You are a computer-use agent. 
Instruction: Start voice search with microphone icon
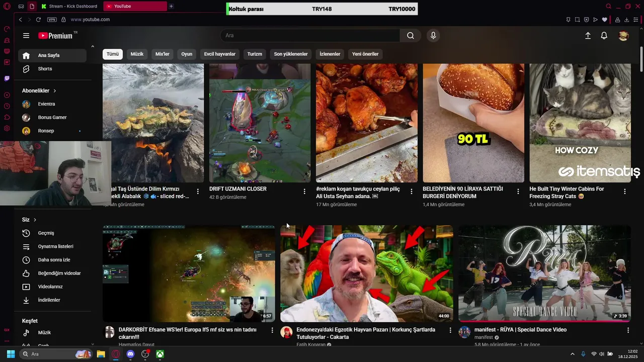click(x=433, y=36)
